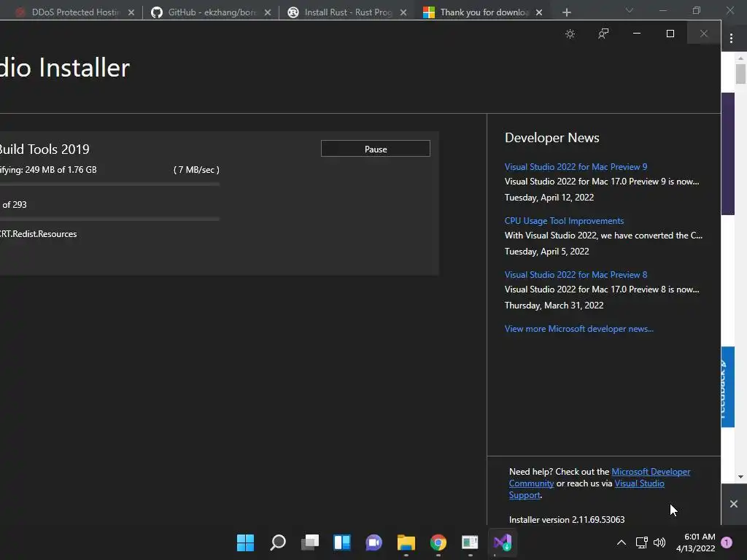Open Visual Studio 2022 for Mac Preview 9 news
Viewport: 747px width, 560px height.
576,167
